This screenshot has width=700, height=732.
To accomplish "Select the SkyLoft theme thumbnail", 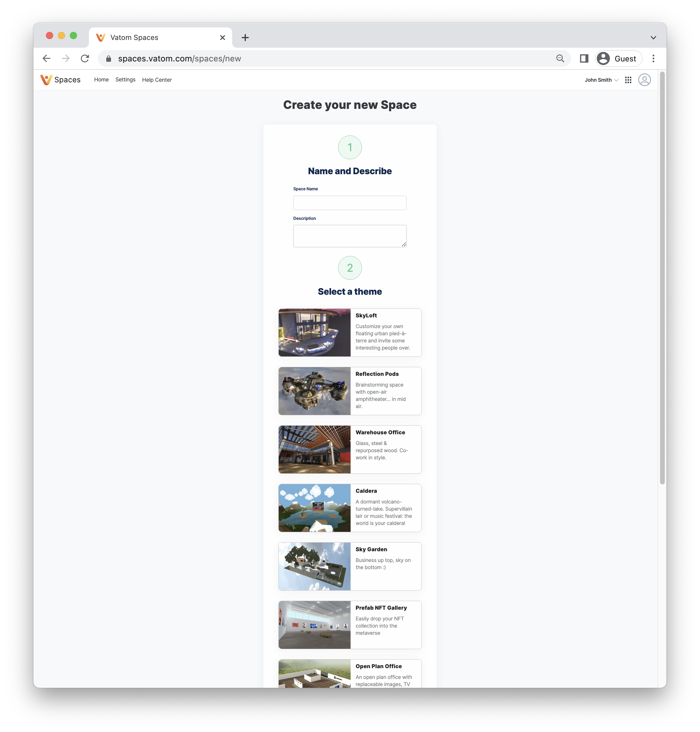I will [x=314, y=332].
